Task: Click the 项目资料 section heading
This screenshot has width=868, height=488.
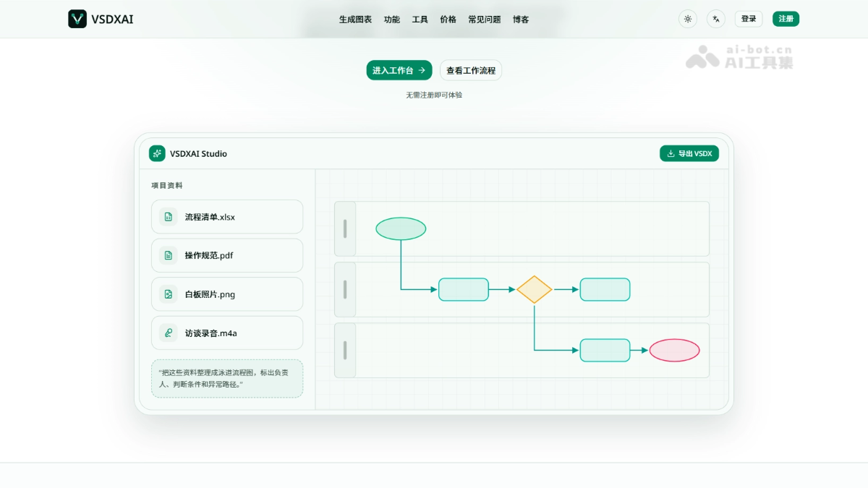Action: pos(167,185)
